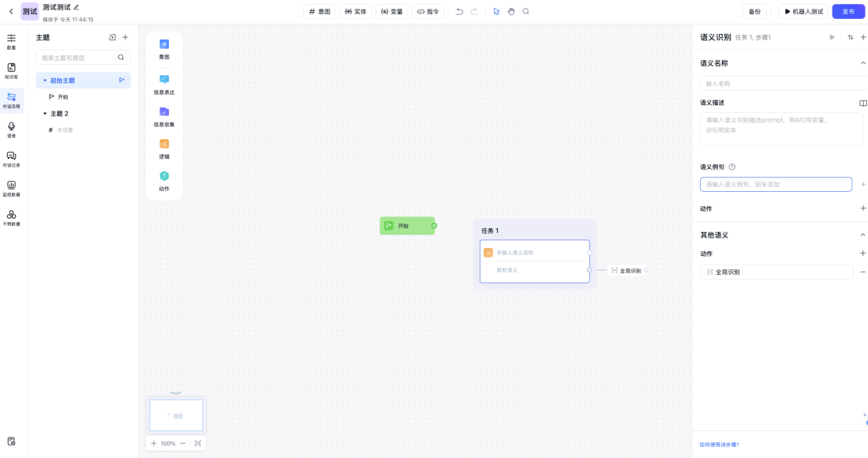Click the 发布 publish button
The image size is (868, 458).
(848, 12)
